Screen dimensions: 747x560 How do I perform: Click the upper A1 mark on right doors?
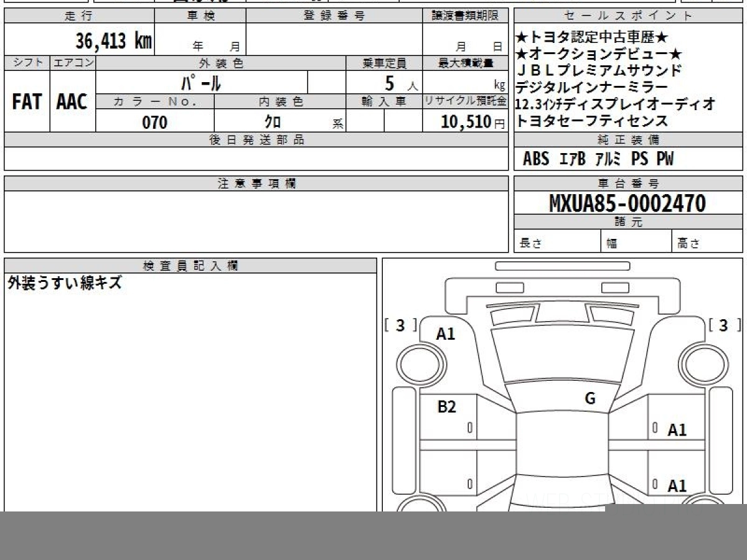(677, 429)
